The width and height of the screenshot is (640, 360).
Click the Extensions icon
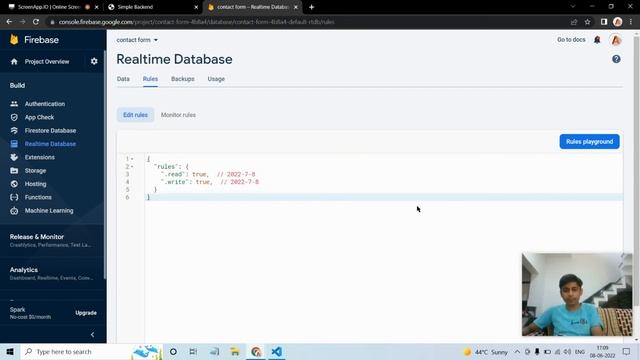pos(14,157)
